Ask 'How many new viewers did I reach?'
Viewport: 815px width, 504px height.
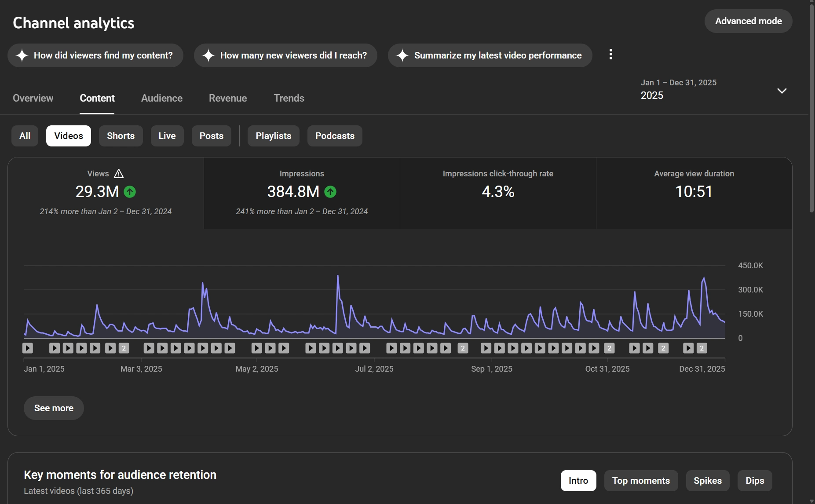pos(285,55)
